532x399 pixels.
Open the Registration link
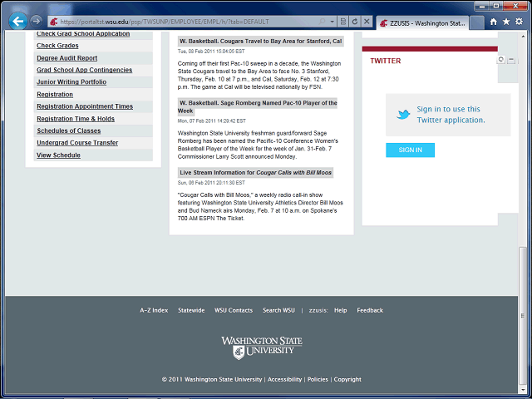(x=55, y=94)
